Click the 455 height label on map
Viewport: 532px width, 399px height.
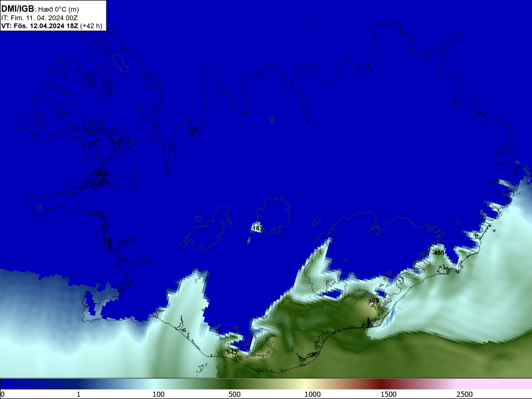tap(439, 253)
